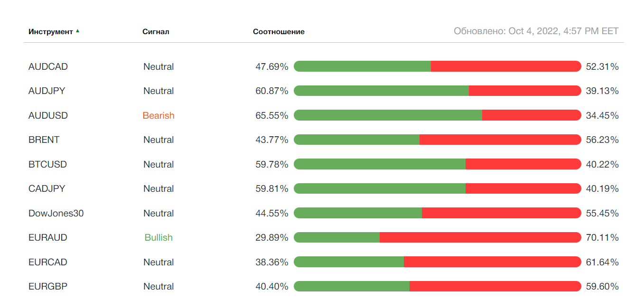Open the AUDCAD instrument row

pos(48,67)
